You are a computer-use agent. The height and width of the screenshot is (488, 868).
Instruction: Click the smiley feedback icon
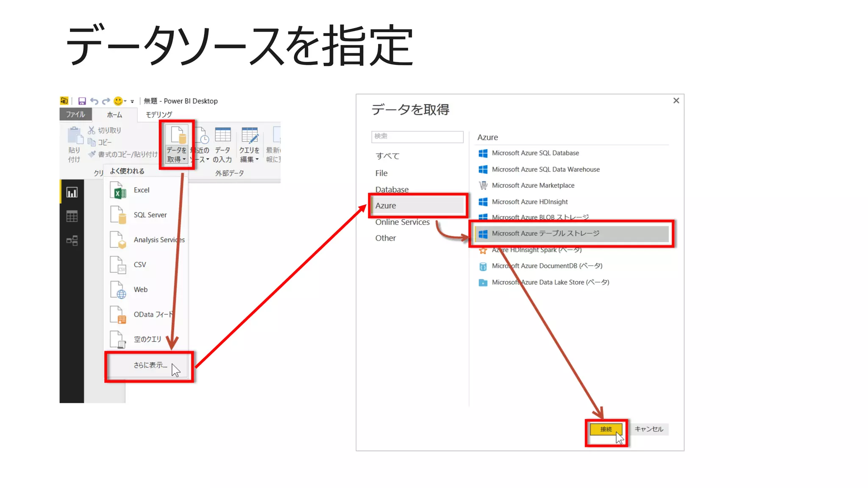click(x=118, y=101)
